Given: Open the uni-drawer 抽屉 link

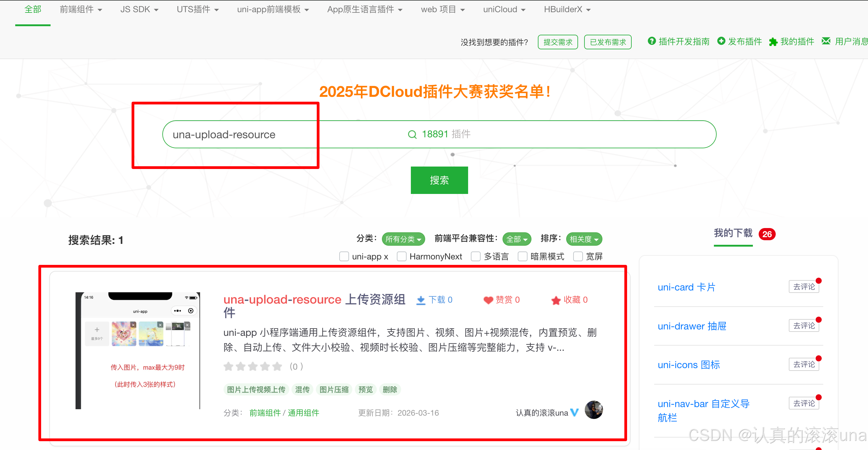Looking at the screenshot, I should coord(692,326).
